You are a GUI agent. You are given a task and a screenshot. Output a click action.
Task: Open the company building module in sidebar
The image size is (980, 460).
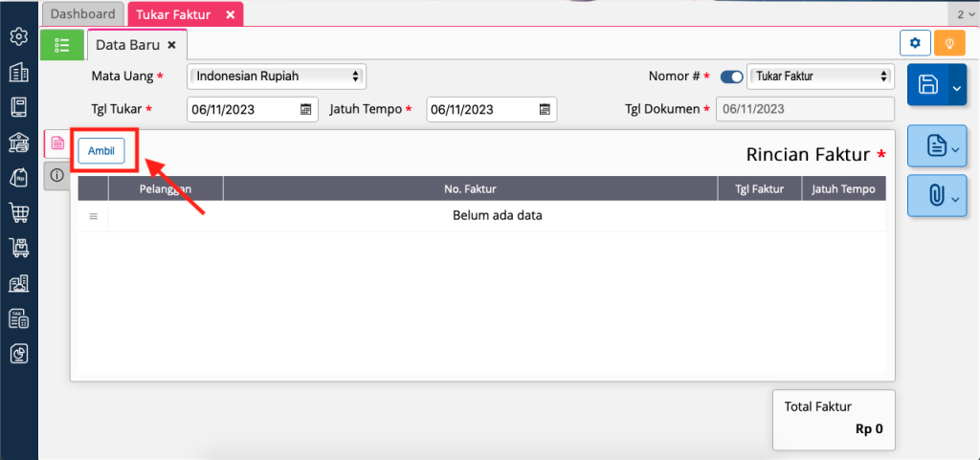18,73
